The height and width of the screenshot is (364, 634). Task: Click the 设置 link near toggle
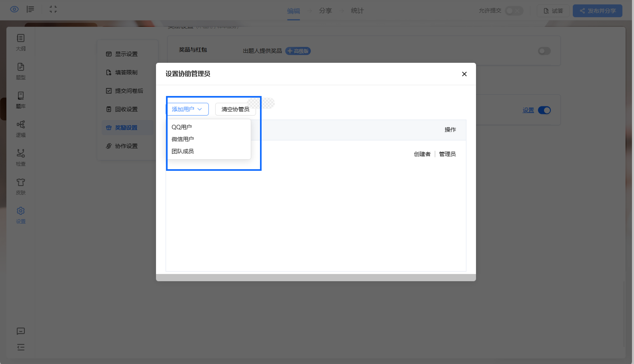pos(528,110)
